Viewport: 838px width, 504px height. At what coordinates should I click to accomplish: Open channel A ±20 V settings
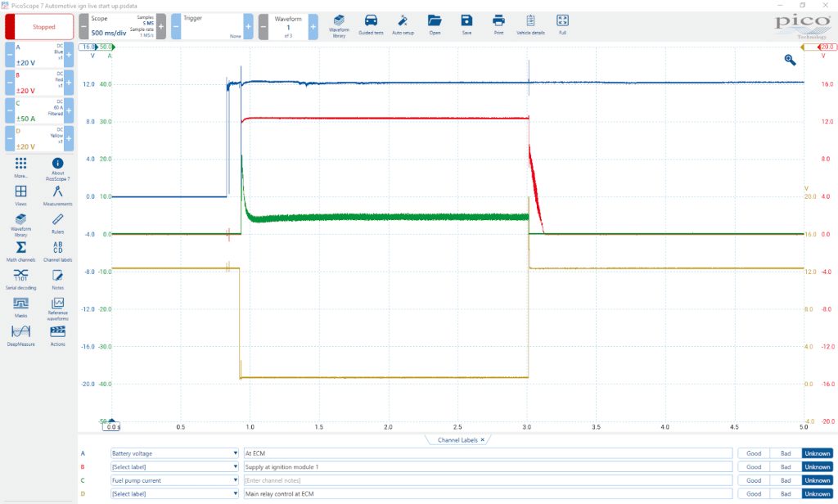[x=39, y=55]
